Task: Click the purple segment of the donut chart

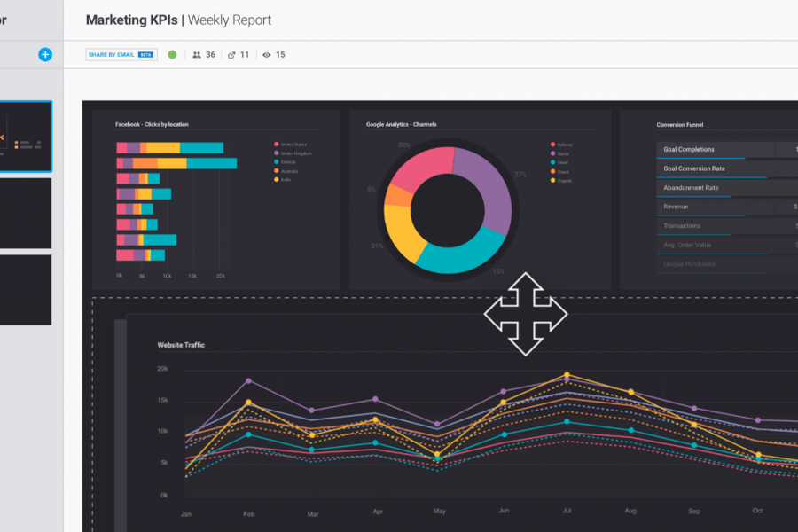Action: (x=488, y=186)
